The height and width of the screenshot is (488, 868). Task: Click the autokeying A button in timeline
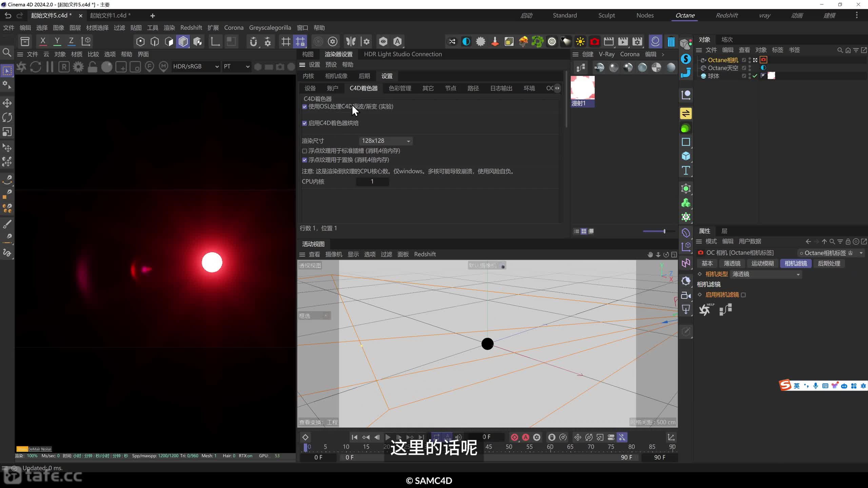point(526,437)
